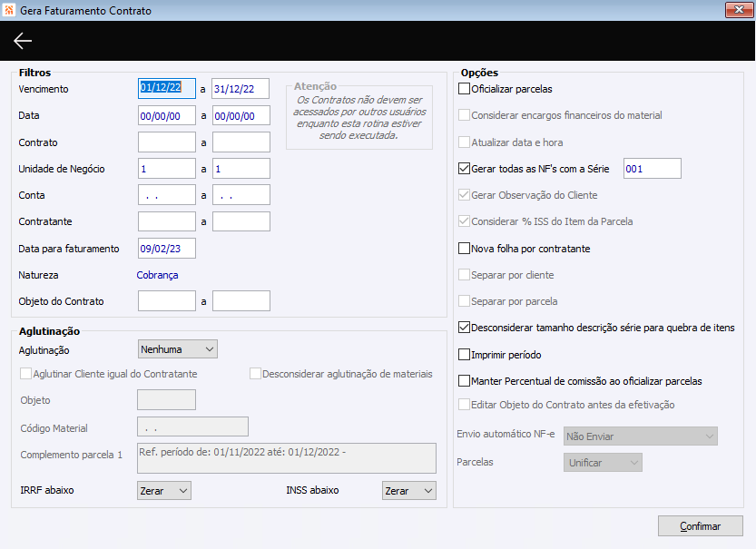Tick the Oficializar parcelas checkbox
Image resolution: width=756 pixels, height=549 pixels.
click(x=464, y=89)
